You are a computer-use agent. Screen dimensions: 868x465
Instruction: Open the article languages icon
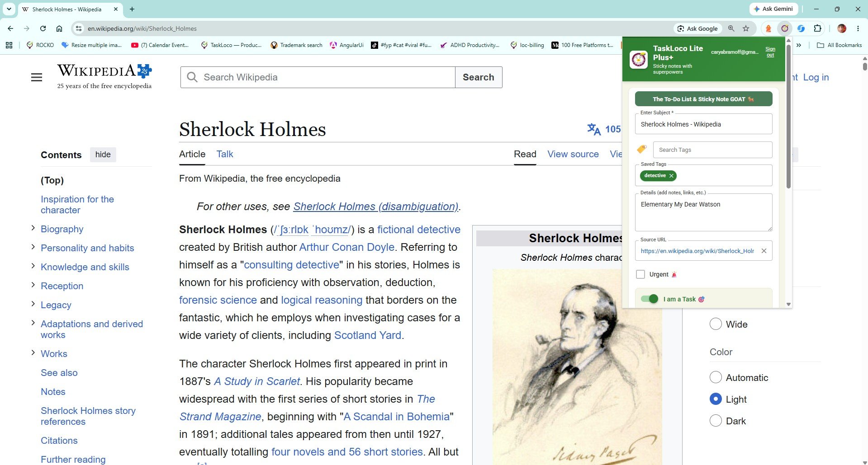(x=594, y=129)
